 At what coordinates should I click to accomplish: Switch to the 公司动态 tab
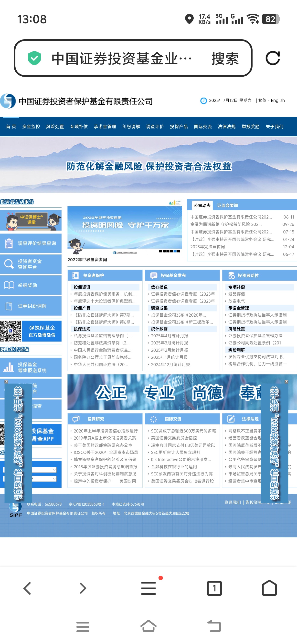tap(202, 205)
